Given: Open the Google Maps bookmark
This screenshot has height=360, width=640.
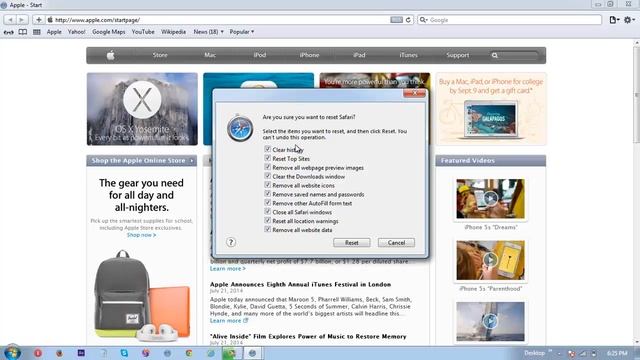Looking at the screenshot, I should [x=109, y=32].
